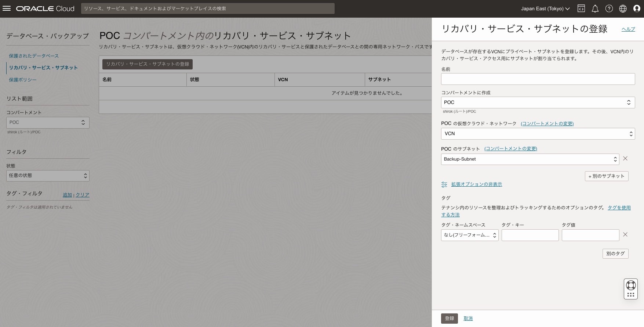This screenshot has height=327, width=644.
Task: Open the help question mark icon
Action: point(609,8)
